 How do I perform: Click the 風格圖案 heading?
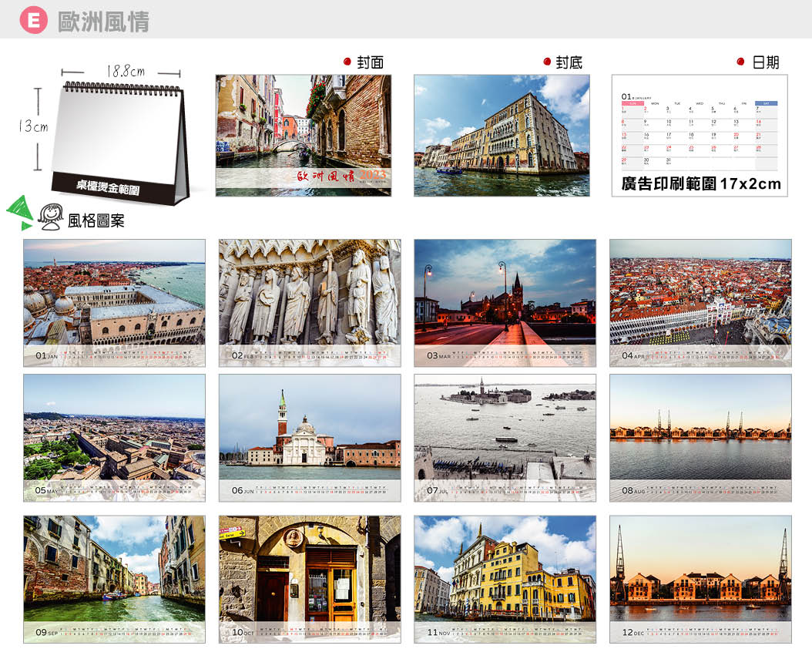tap(96, 221)
